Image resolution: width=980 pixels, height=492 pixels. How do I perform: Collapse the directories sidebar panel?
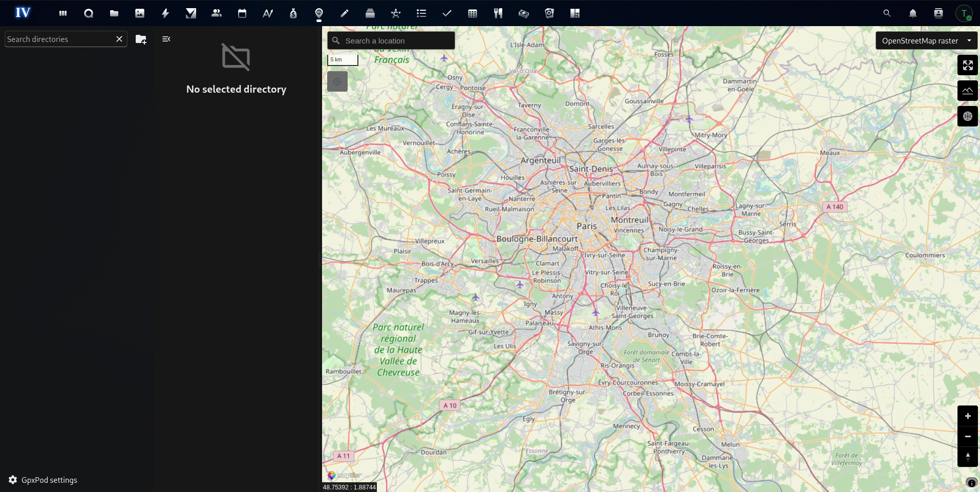[165, 38]
